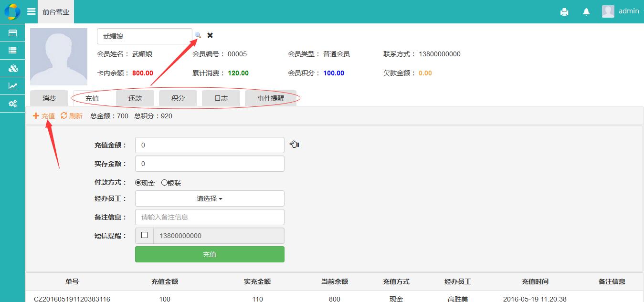644x302 pixels.
Task: Click the magnifier search member icon
Action: pos(198,35)
